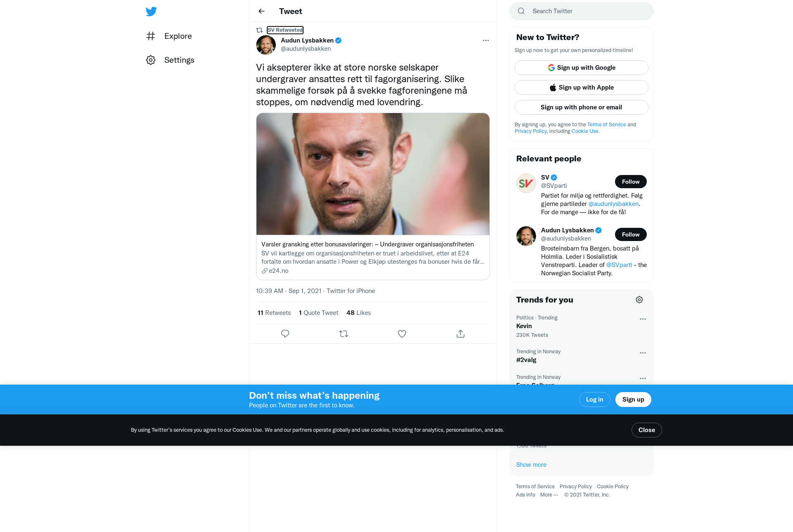Expand the footer More menu
This screenshot has width=793, height=532.
[549, 495]
